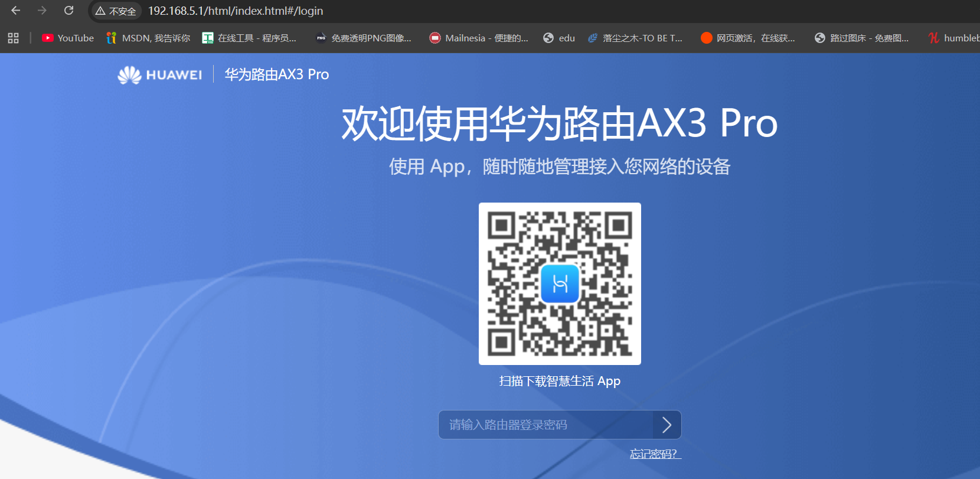This screenshot has height=479, width=980.
Task: Open the MSDN, 我告诉你 bookmark
Action: tap(148, 38)
